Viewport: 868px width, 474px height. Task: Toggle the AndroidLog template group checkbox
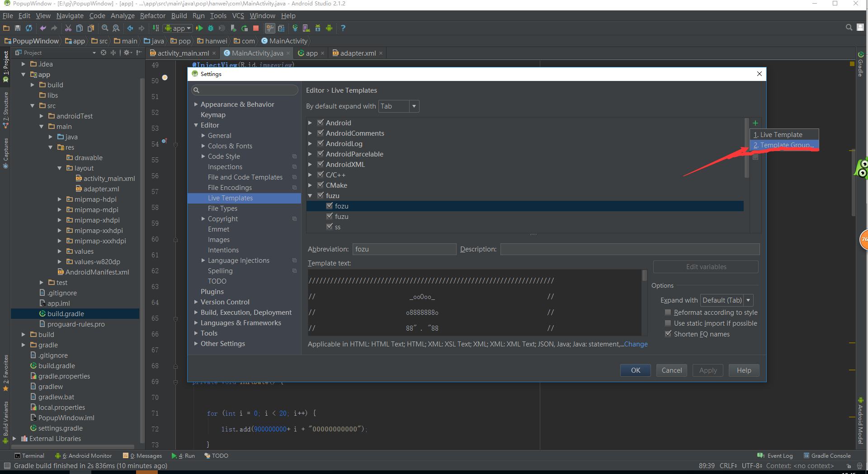point(321,143)
